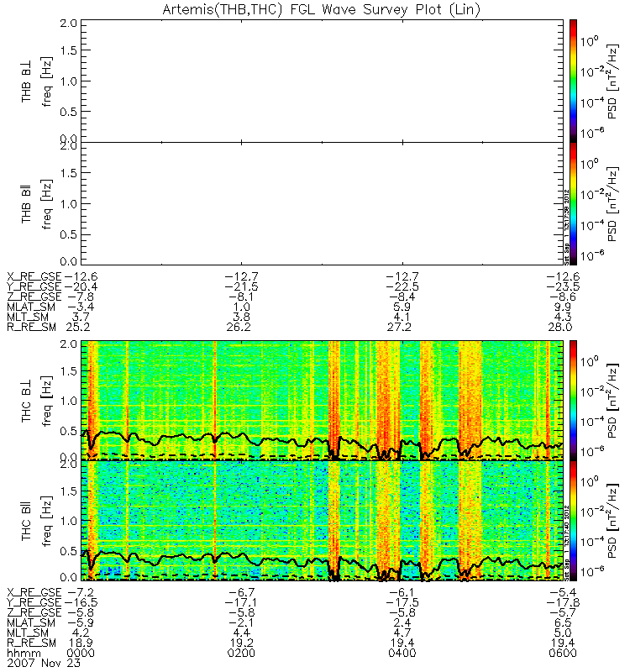Click Z_RE_GSE value -8.4
Screen dimensions: 630x672
[x=402, y=297]
